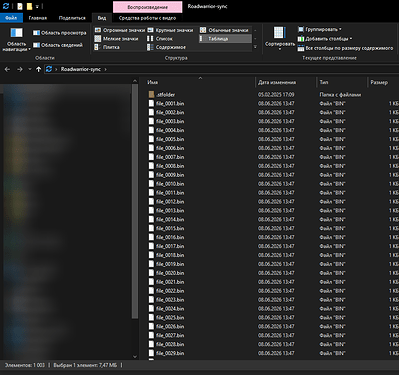Select Medium icons view (Обычные значки)
This screenshot has width=399, height=375.
[224, 30]
